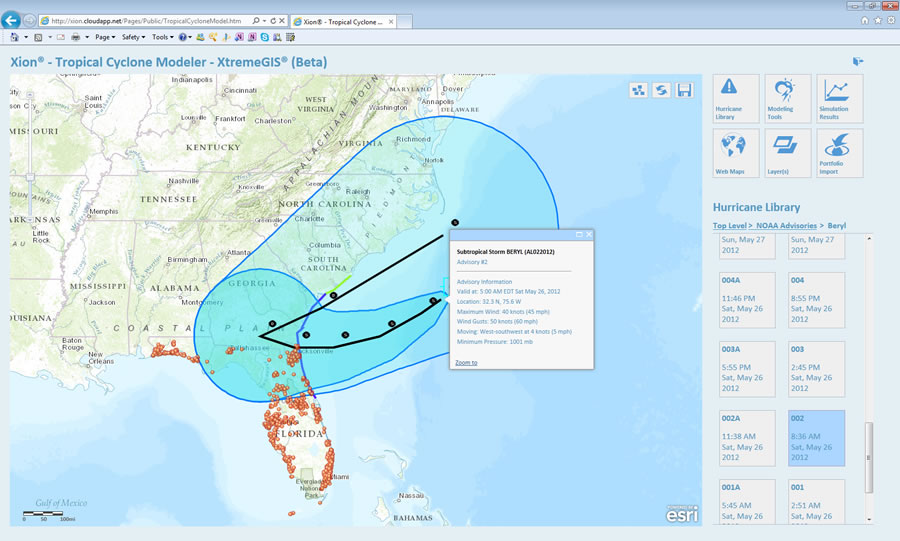Screen dimensions: 900x541
Task: Click the map basemap gallery icon
Action: (638, 90)
